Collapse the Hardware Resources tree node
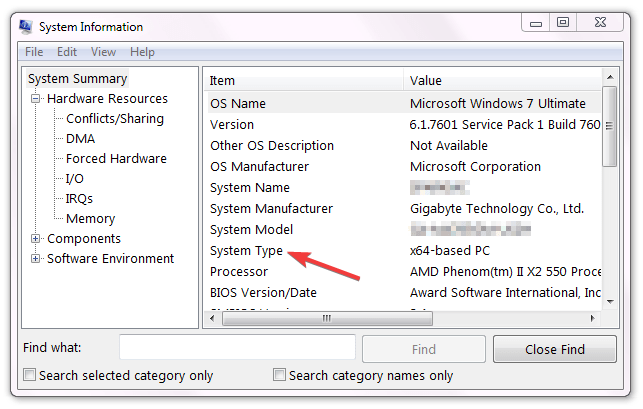This screenshot has height=409, width=643. pyautogui.click(x=36, y=99)
